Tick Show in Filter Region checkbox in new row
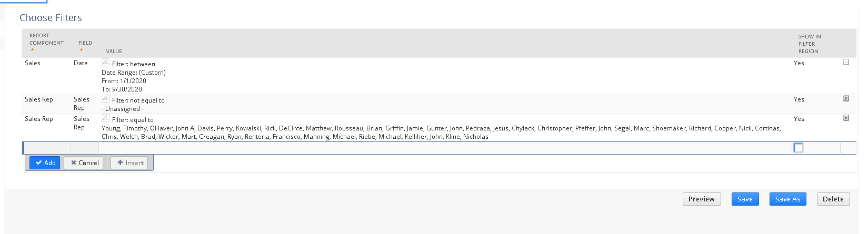 [799, 148]
